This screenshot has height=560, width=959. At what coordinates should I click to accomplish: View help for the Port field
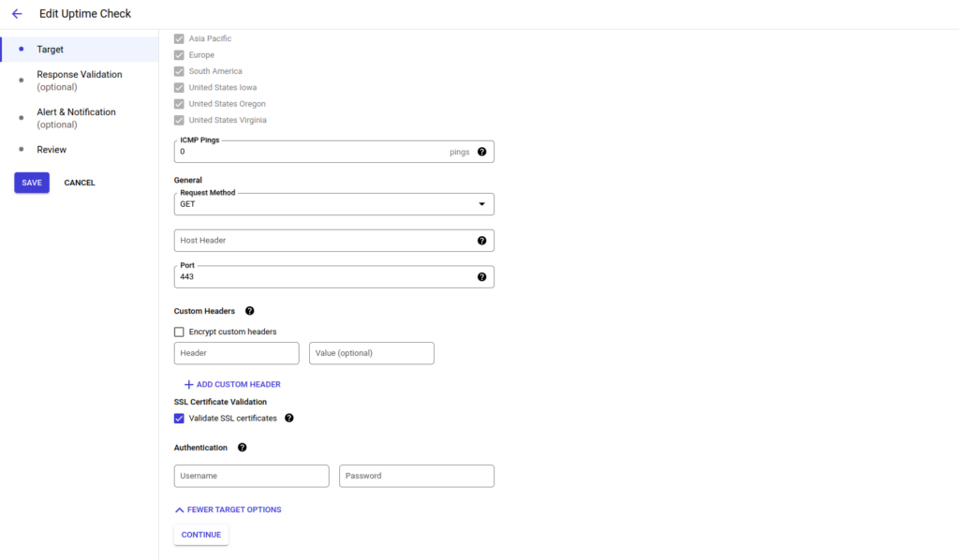(481, 276)
